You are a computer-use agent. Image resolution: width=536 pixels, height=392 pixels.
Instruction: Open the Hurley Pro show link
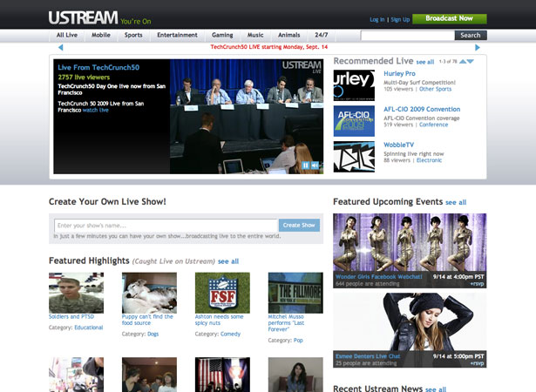(x=399, y=73)
